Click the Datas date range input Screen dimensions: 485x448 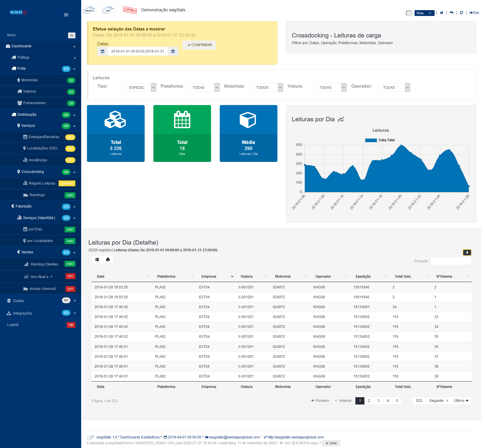coord(137,51)
